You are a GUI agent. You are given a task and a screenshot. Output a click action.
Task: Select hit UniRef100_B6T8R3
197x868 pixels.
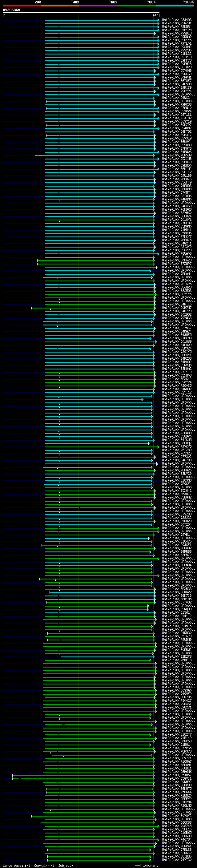click(177, 67)
